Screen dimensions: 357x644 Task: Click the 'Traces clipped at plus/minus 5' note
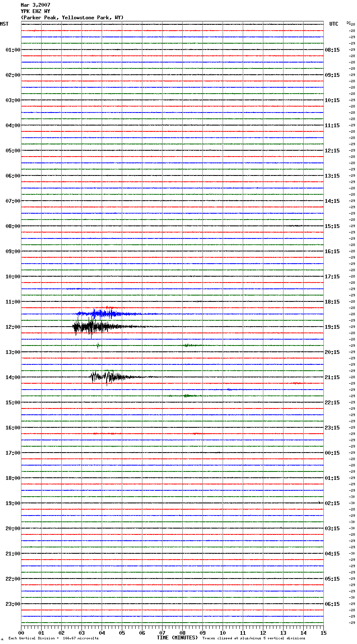(x=254, y=638)
